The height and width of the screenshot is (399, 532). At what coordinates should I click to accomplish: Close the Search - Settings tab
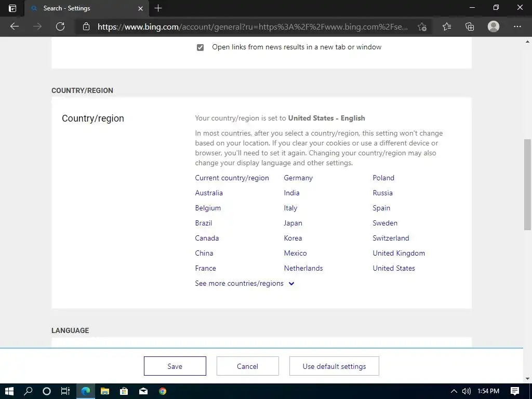pyautogui.click(x=140, y=8)
